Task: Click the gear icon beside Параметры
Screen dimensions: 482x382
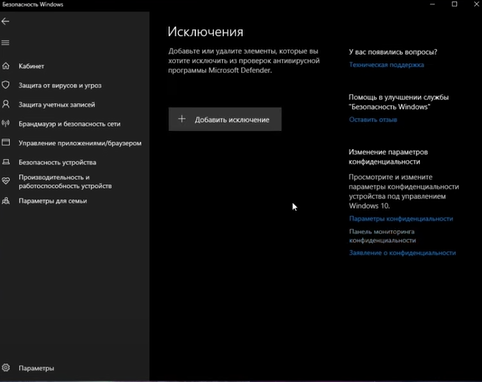Action: coord(6,368)
